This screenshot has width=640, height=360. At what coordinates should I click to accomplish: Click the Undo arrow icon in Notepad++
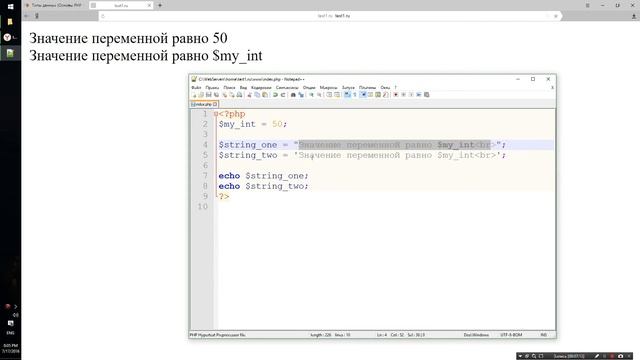[x=275, y=95]
